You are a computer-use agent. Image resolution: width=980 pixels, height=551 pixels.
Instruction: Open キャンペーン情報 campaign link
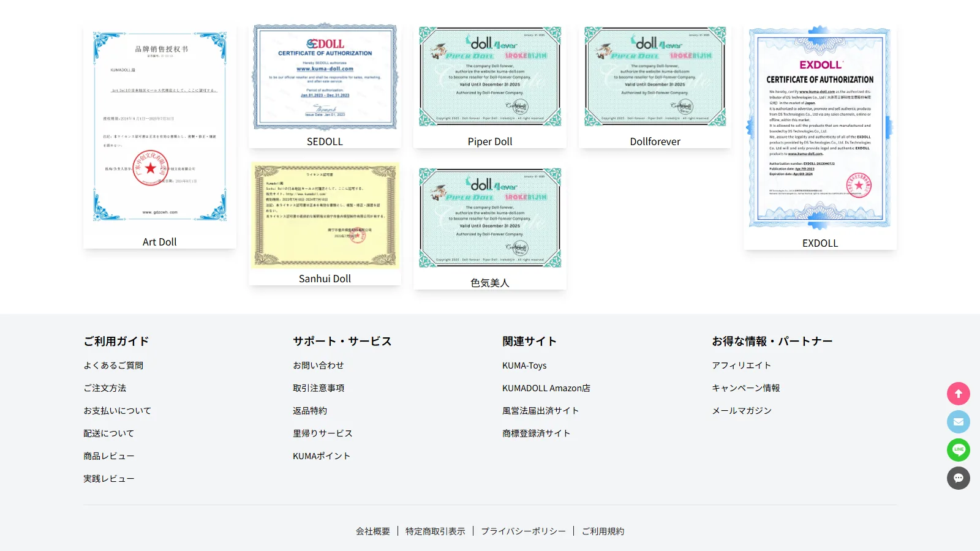(x=746, y=388)
